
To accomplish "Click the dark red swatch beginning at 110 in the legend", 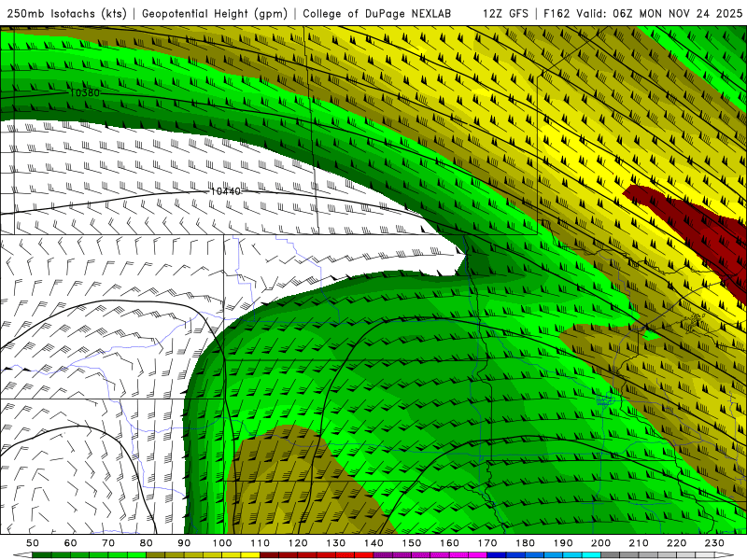I will point(269,555).
